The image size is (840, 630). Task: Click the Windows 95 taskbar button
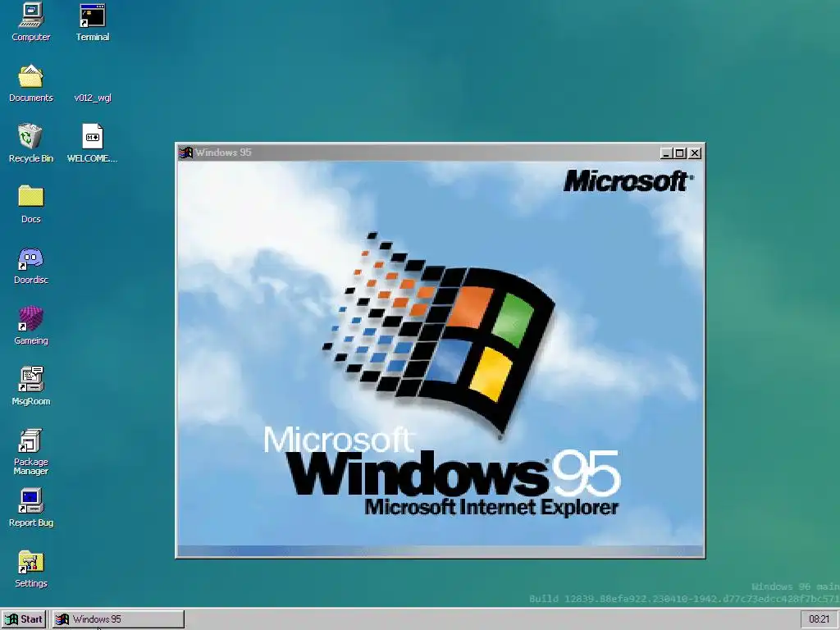click(118, 619)
